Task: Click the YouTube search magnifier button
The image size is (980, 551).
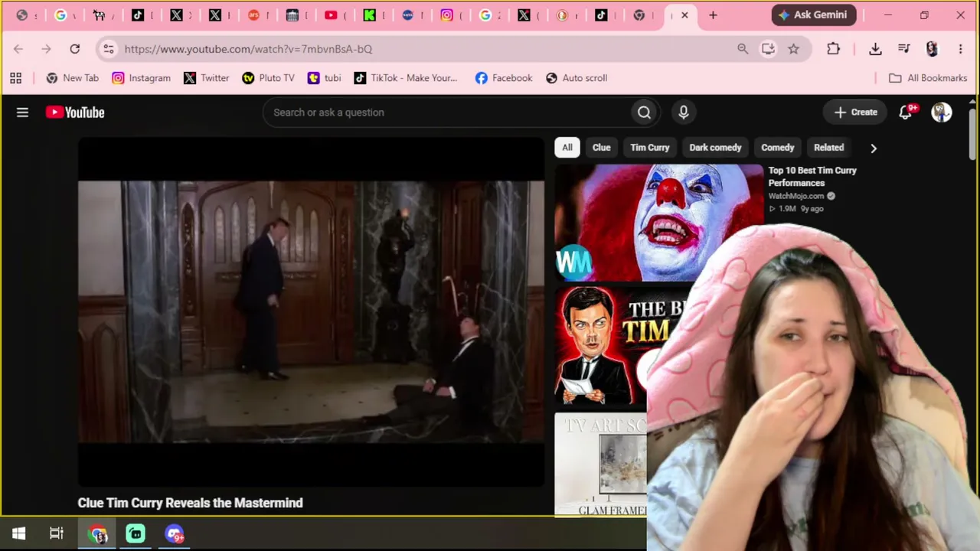Action: pos(644,112)
